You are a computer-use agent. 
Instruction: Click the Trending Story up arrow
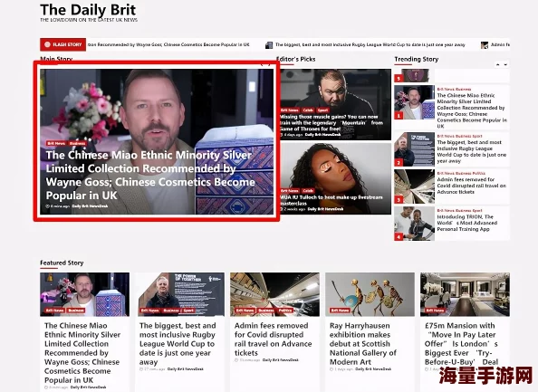(497, 64)
